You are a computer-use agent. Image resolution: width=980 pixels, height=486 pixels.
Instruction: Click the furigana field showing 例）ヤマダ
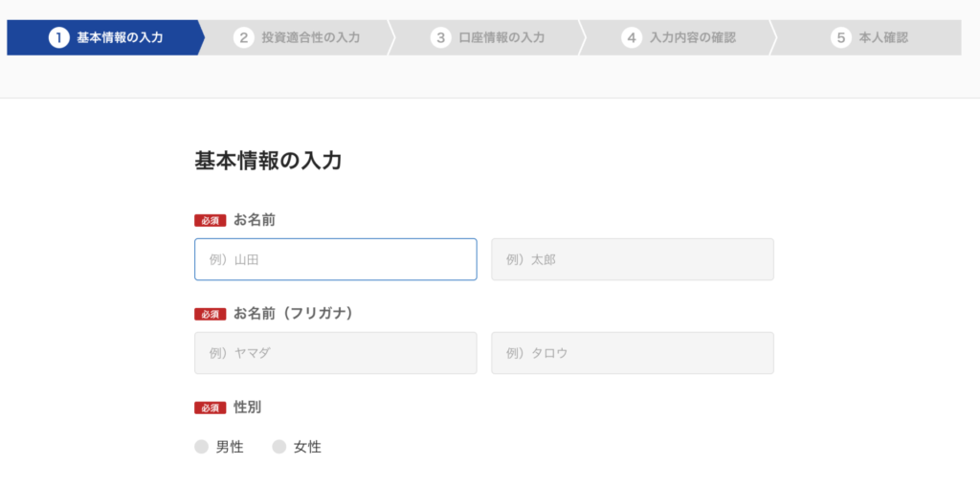[335, 353]
